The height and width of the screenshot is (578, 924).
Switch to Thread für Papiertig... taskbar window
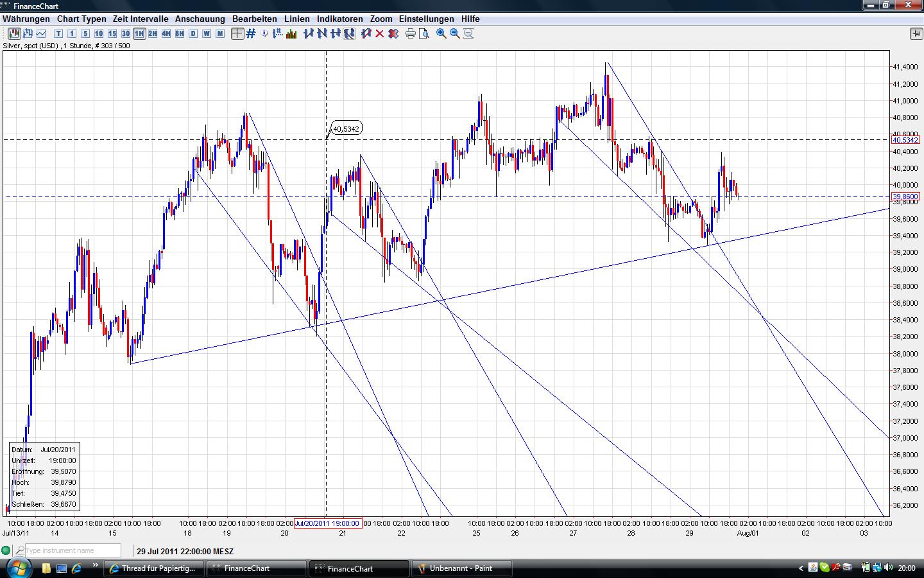(x=154, y=568)
